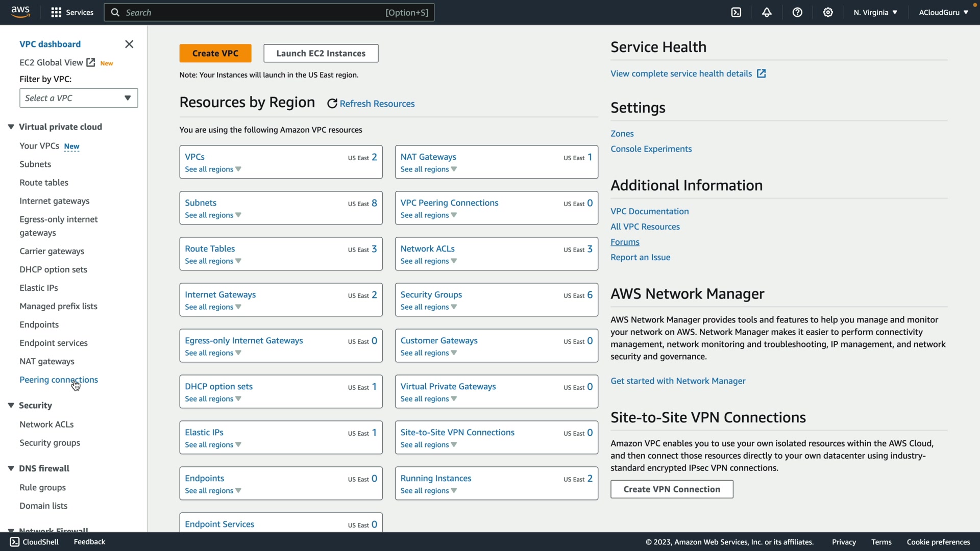This screenshot has width=980, height=551.
Task: Open the notifications bell icon
Action: pyautogui.click(x=767, y=12)
